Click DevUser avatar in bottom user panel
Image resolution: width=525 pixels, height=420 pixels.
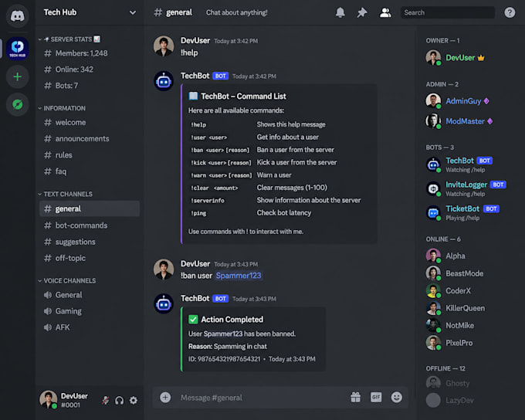pyautogui.click(x=49, y=400)
